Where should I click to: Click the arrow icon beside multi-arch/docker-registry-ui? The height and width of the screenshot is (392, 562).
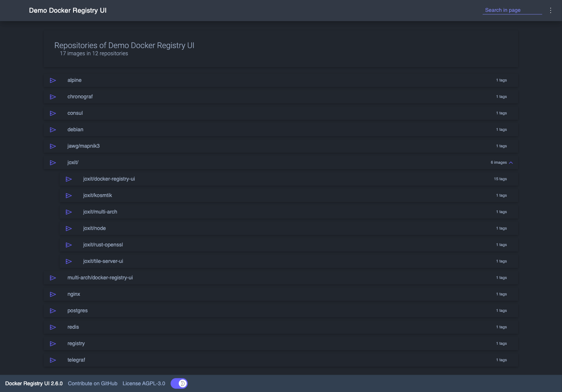53,278
